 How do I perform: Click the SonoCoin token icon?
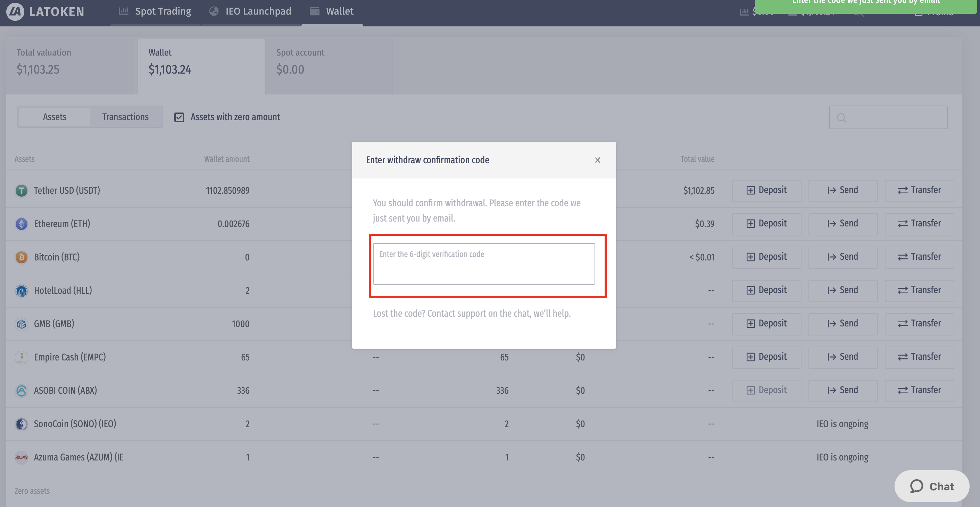point(21,424)
